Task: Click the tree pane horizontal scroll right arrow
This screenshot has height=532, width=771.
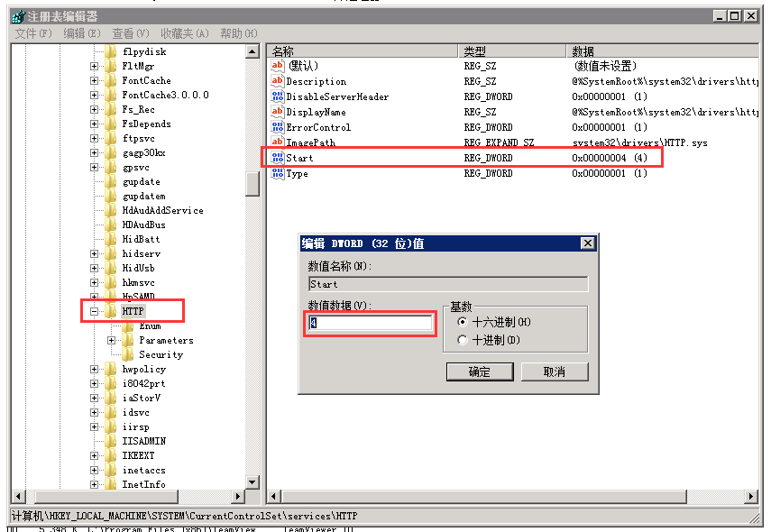Action: [x=238, y=497]
